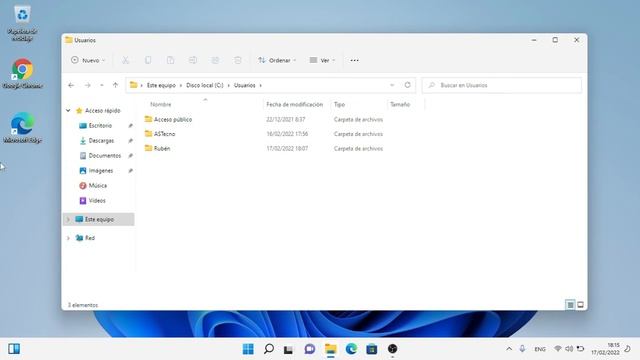Image resolution: width=640 pixels, height=360 pixels.
Task: Go back with the left arrow
Action: (71, 85)
